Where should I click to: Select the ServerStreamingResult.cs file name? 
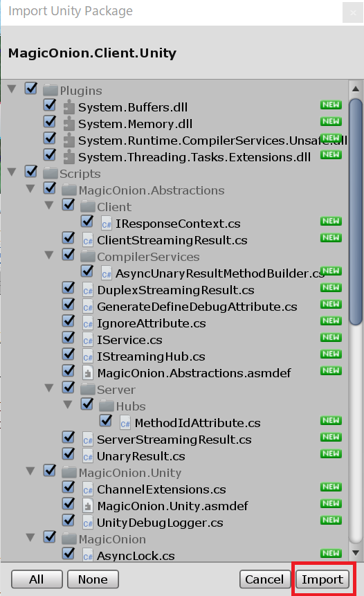click(174, 440)
